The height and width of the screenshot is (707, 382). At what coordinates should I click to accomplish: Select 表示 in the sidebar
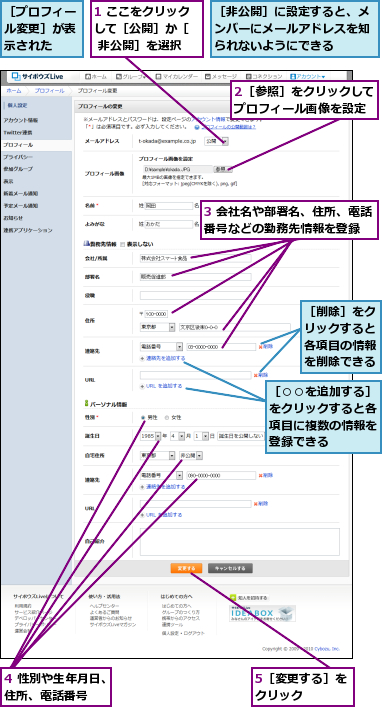[x=8, y=181]
